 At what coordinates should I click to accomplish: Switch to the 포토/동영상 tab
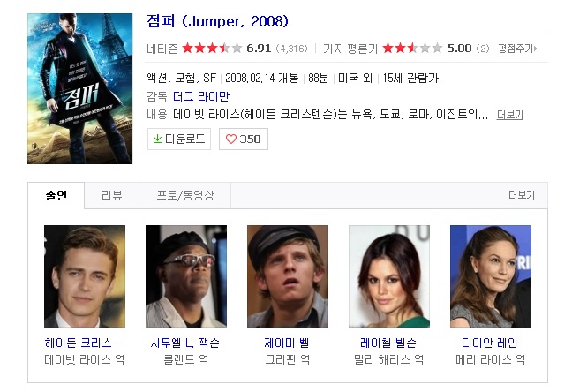coord(185,196)
